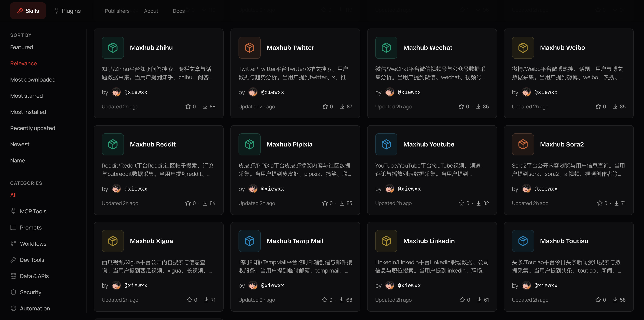The height and width of the screenshot is (320, 644).
Task: Sort skills by Recently updated
Action: [33, 128]
